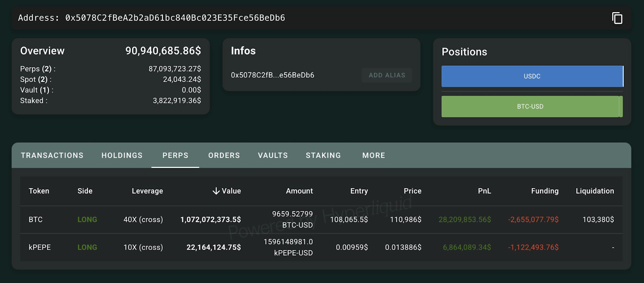Click the sort arrow beside Value
This screenshot has width=644, height=283.
(x=216, y=191)
